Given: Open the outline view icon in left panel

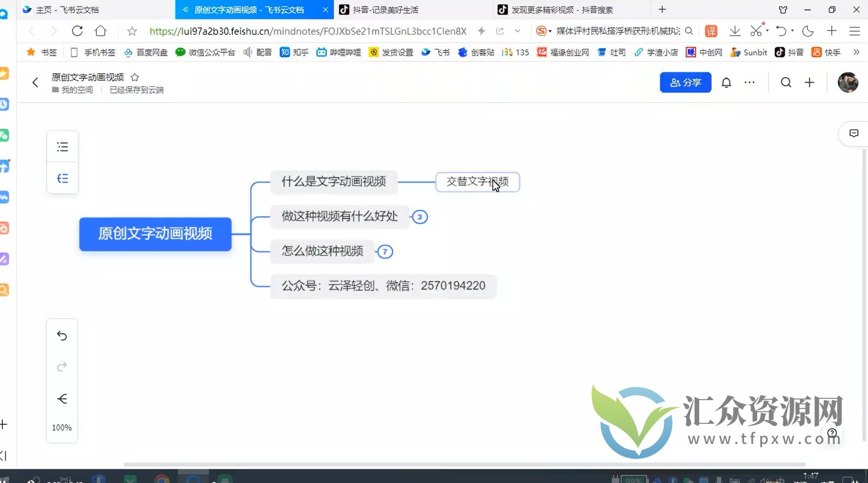Looking at the screenshot, I should click(x=62, y=147).
